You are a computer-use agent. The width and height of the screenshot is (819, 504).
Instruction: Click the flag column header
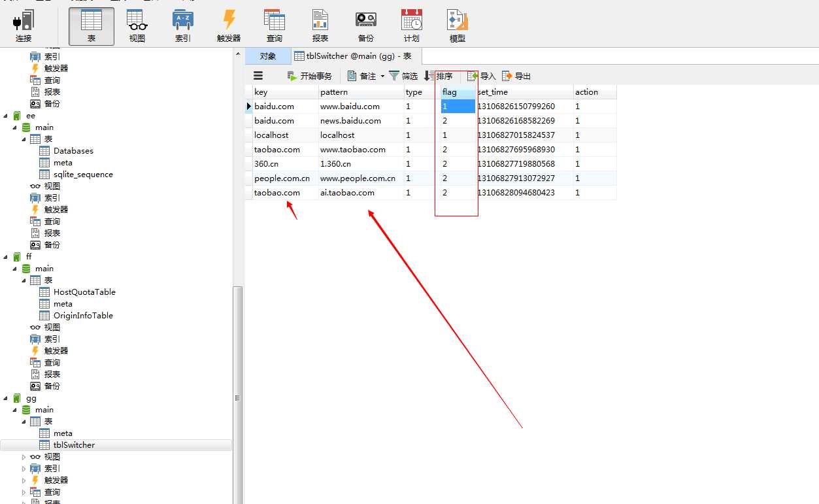[458, 92]
